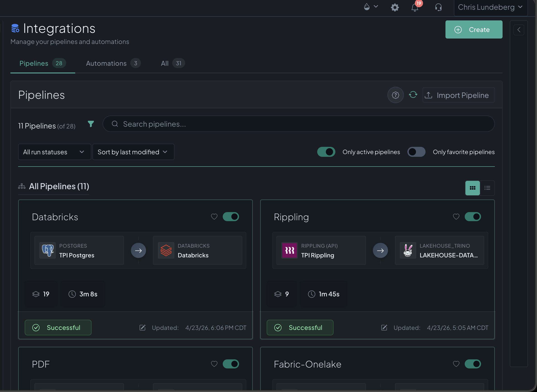Click the Create button
The height and width of the screenshot is (392, 537).
pyautogui.click(x=474, y=29)
